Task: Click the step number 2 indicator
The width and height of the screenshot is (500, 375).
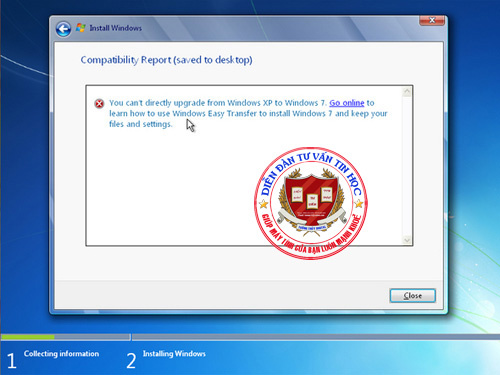Action: coord(131,361)
